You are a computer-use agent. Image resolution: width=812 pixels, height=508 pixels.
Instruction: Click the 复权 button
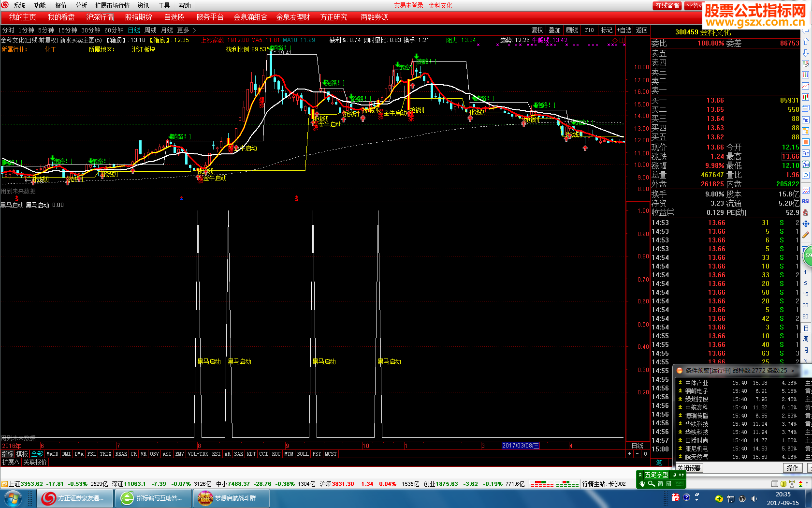click(x=537, y=30)
